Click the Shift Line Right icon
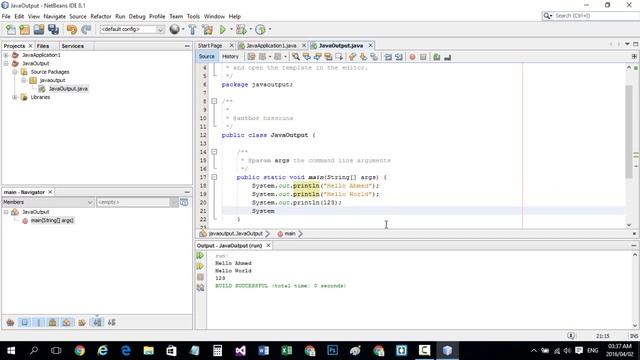The width and height of the screenshot is (640, 360). (x=399, y=57)
